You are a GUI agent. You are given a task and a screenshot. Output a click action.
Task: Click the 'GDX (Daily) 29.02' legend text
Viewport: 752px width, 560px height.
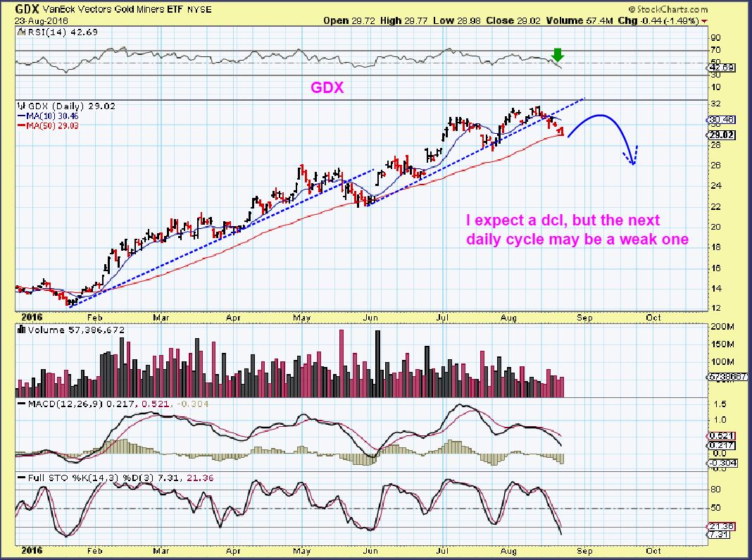point(71,106)
